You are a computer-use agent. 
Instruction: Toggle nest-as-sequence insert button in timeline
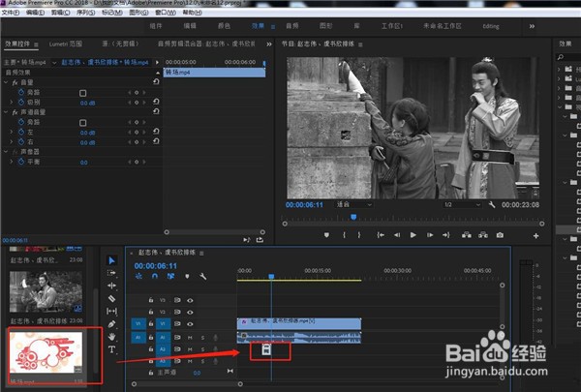point(138,277)
